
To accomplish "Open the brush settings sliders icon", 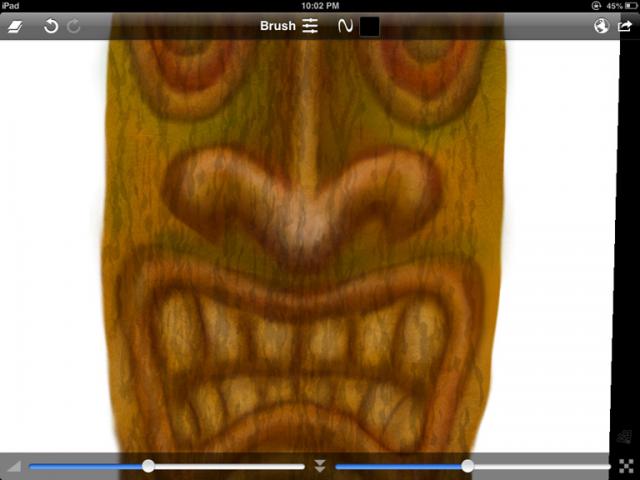I will point(310,26).
